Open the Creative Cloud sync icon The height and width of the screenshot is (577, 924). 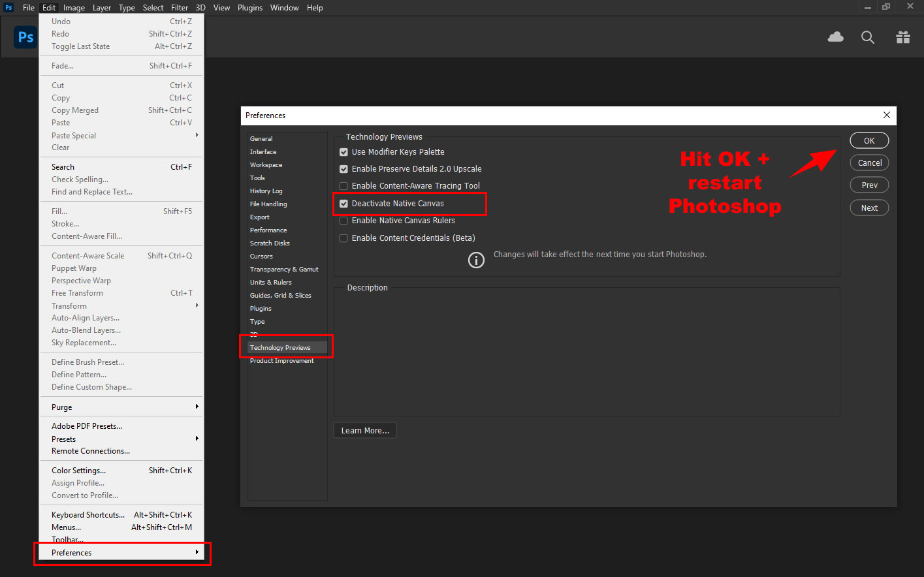click(835, 37)
